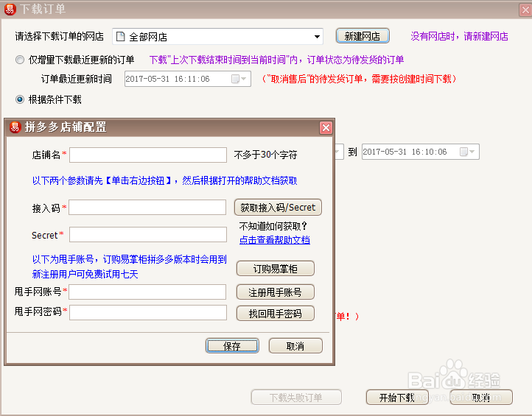Click the 找回甩手密码 button
The width and height of the screenshot is (532, 416).
pyautogui.click(x=275, y=313)
